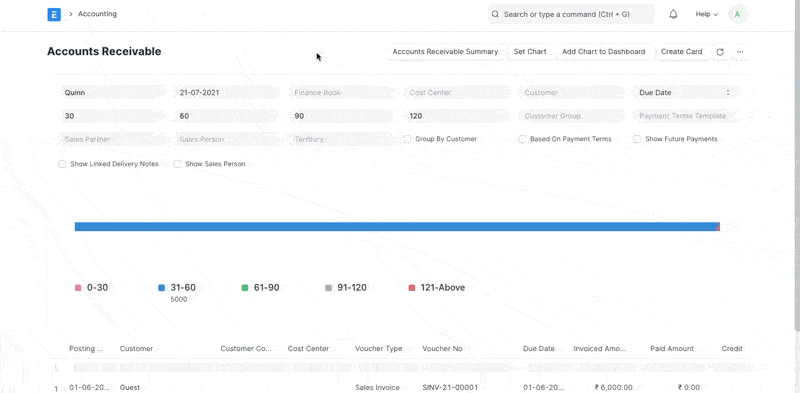800x393 pixels.
Task: Click the search magnifier icon
Action: pyautogui.click(x=495, y=14)
